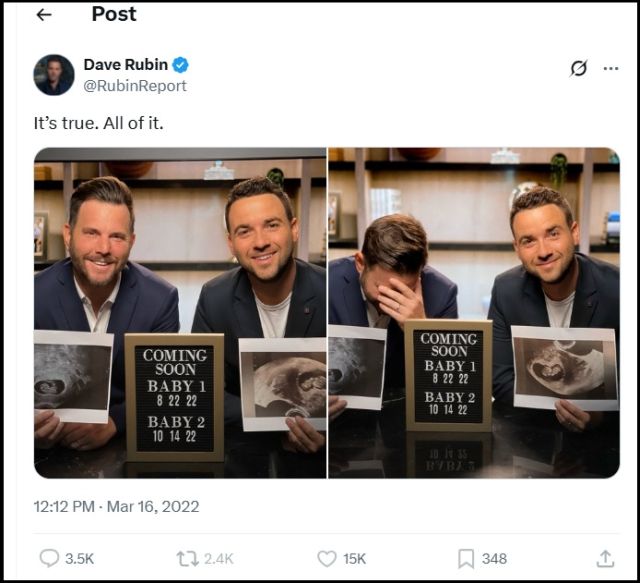Image resolution: width=640 pixels, height=583 pixels.
Task: Click the reply speech bubble icon
Action: tap(48, 558)
